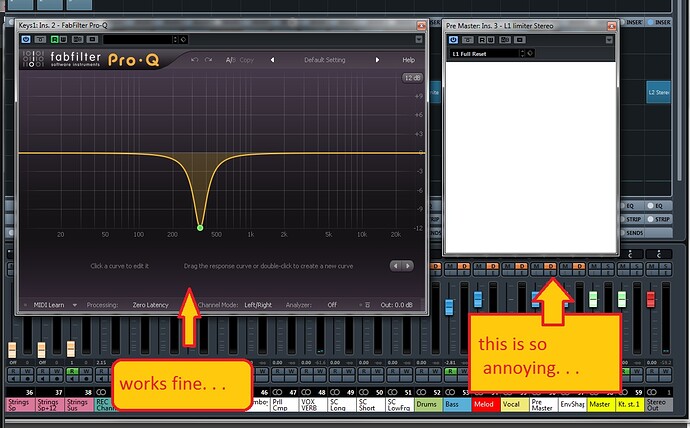Open the preset management icon in the L1 window
This screenshot has height=428, width=690.
pos(530,53)
